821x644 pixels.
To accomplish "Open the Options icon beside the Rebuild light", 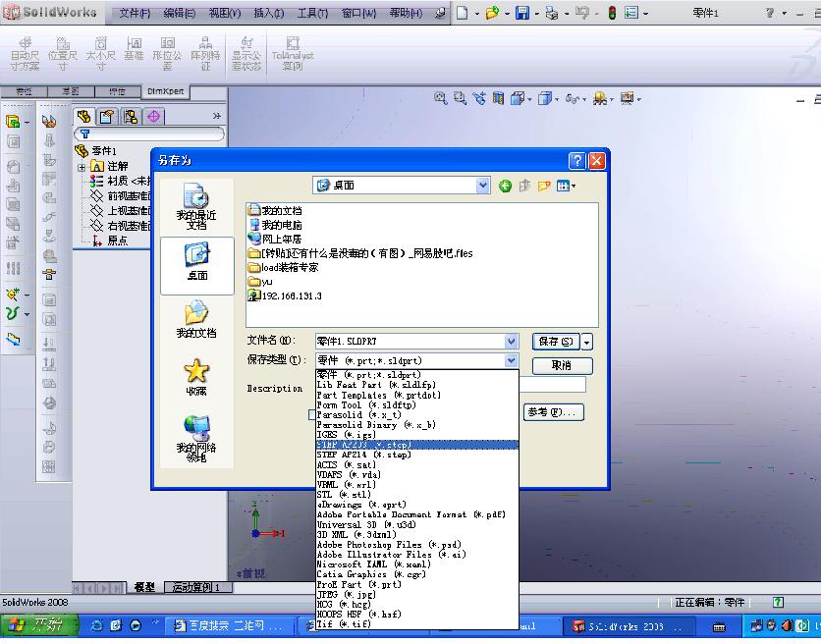I will pyautogui.click(x=631, y=13).
